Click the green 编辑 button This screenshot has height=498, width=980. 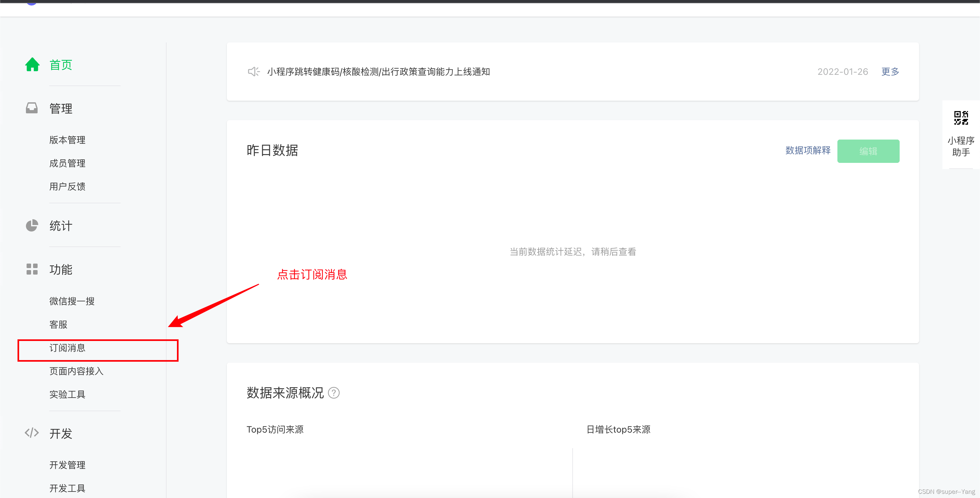[x=868, y=151]
